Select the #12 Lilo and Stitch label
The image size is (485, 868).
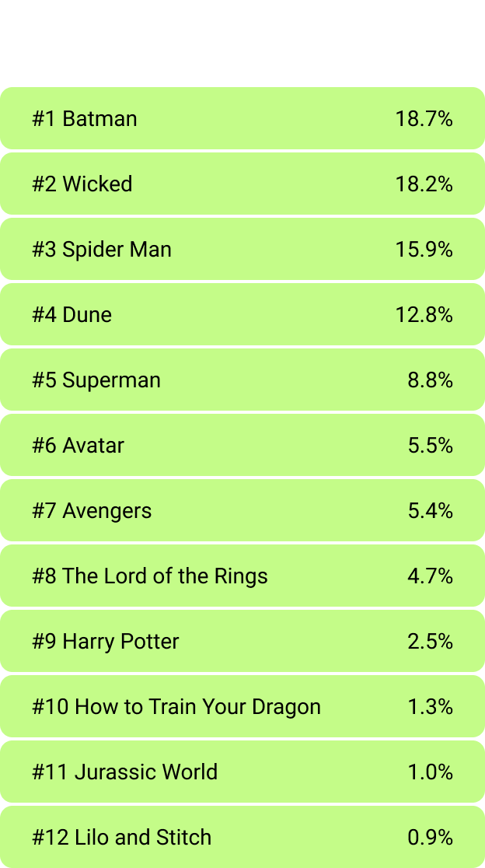122,838
